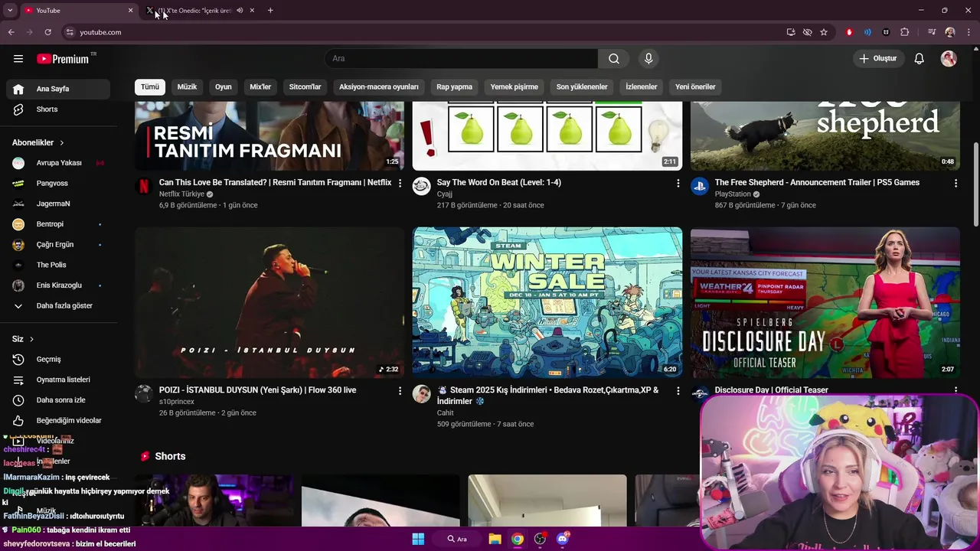Open Geçmiş history in the sidebar

pyautogui.click(x=58, y=360)
